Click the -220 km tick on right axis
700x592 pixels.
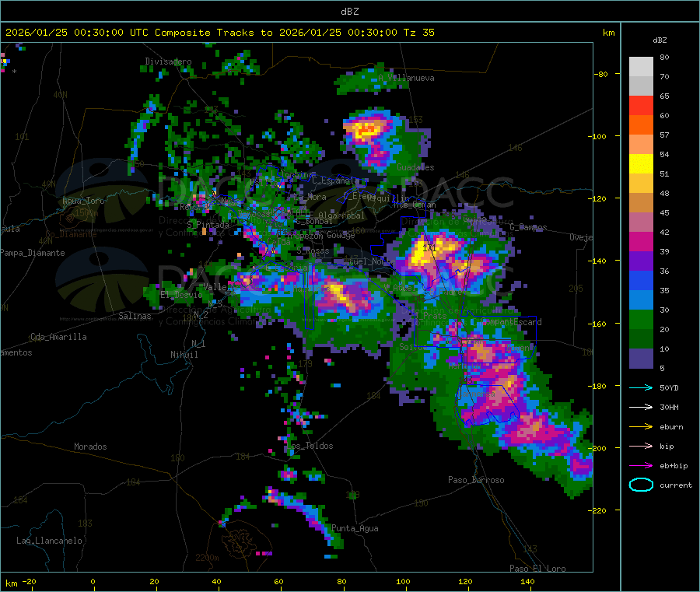pyautogui.click(x=597, y=511)
